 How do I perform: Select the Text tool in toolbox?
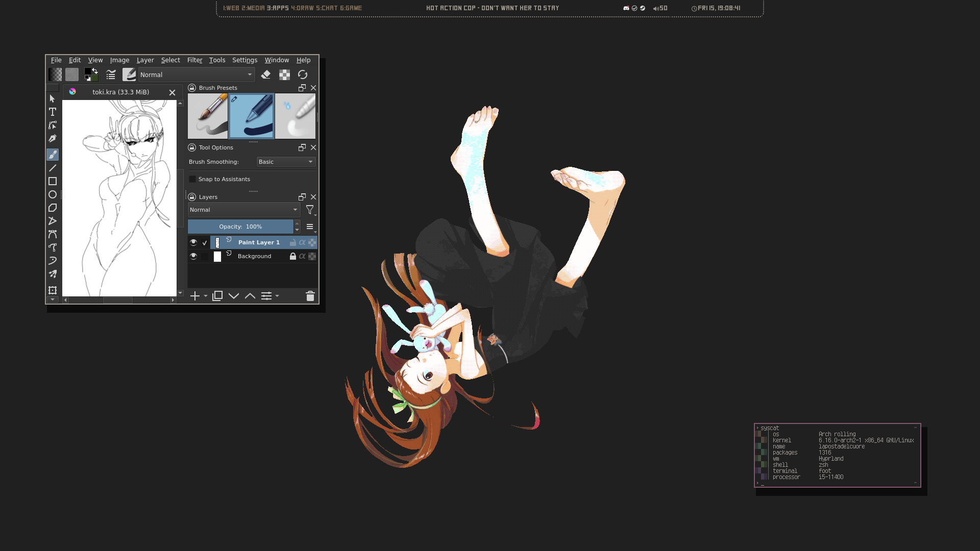coord(53,112)
